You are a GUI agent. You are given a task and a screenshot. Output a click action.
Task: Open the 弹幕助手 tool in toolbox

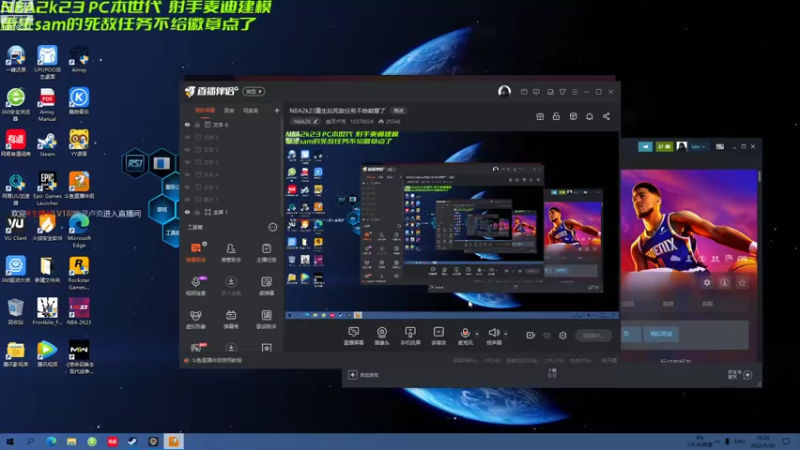(x=196, y=253)
